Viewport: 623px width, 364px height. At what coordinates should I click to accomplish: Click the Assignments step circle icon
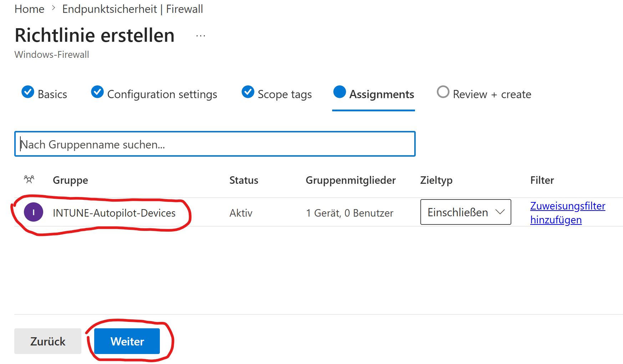tap(339, 92)
